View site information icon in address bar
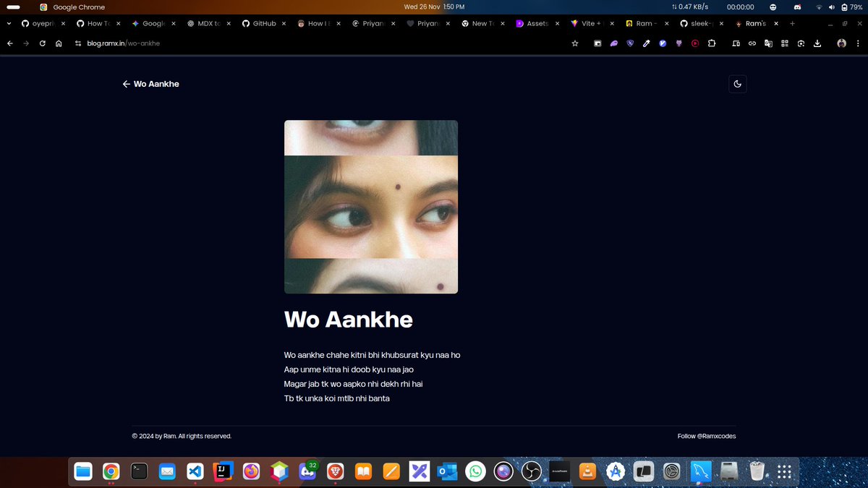This screenshot has width=868, height=488. (x=78, y=43)
